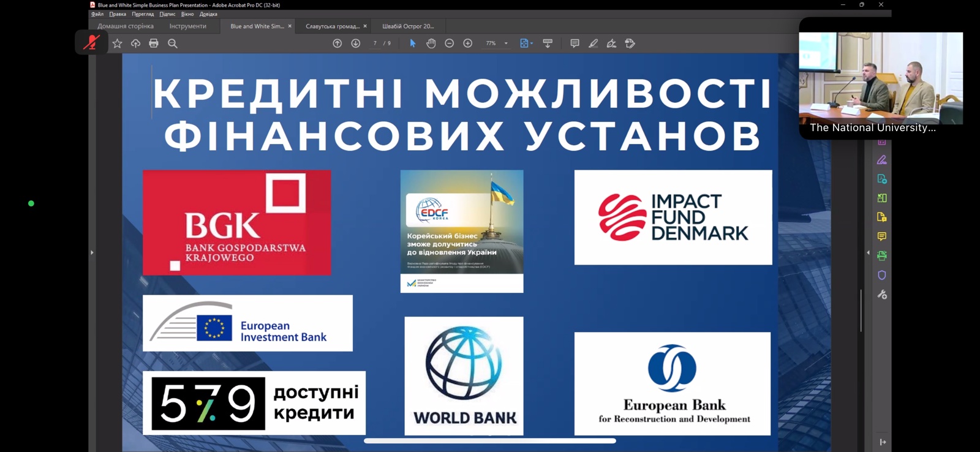Open the Інструменти view
The width and height of the screenshot is (980, 452).
(187, 26)
